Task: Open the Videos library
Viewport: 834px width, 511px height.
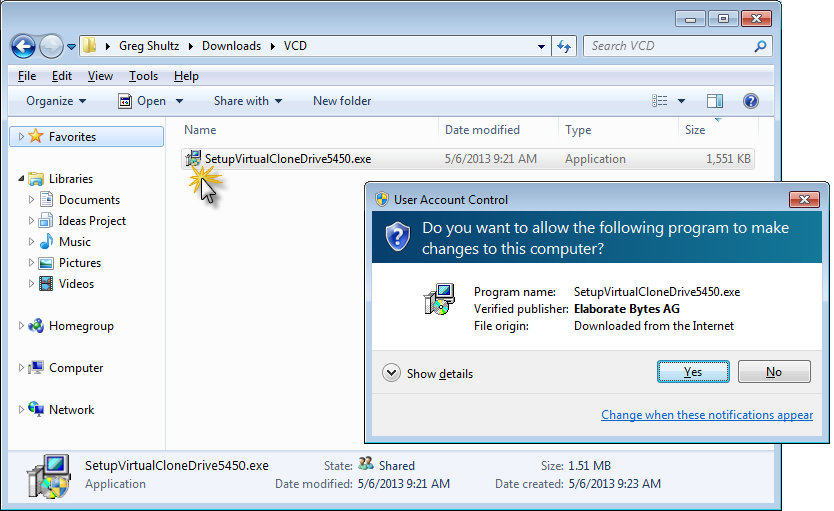Action: (77, 284)
